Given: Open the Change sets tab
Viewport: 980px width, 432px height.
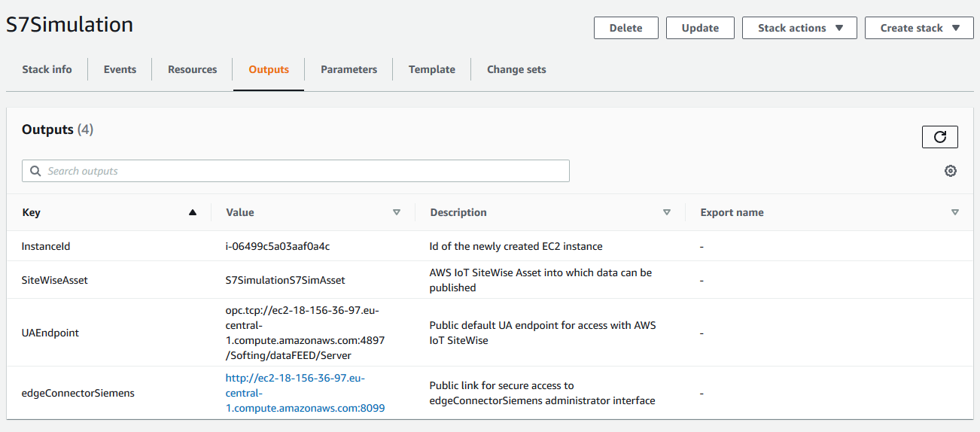Looking at the screenshot, I should click(x=516, y=69).
